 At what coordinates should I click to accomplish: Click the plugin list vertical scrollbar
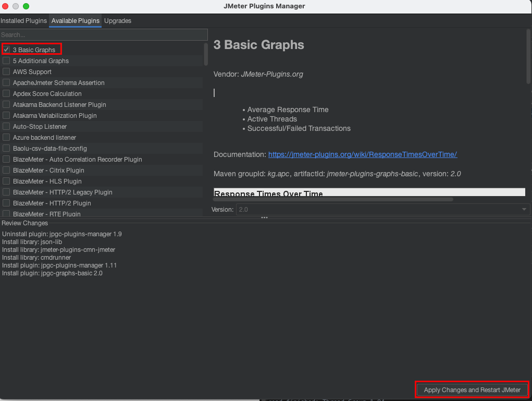[x=206, y=54]
